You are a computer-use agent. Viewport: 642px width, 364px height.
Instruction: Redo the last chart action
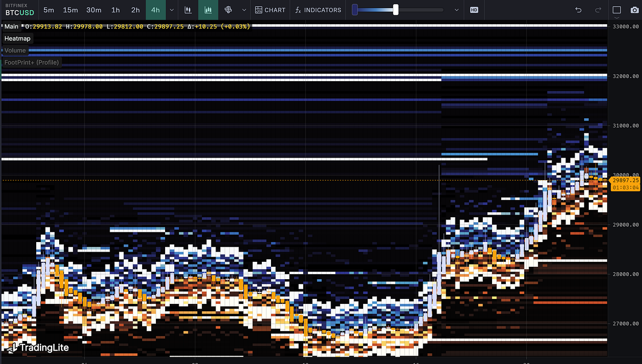(x=598, y=10)
